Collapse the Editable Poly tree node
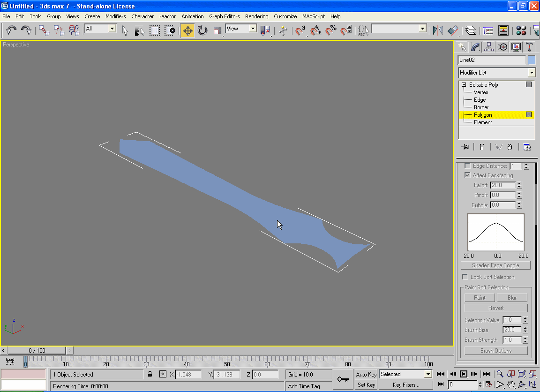Viewport: 540px width, 392px height. click(x=464, y=85)
